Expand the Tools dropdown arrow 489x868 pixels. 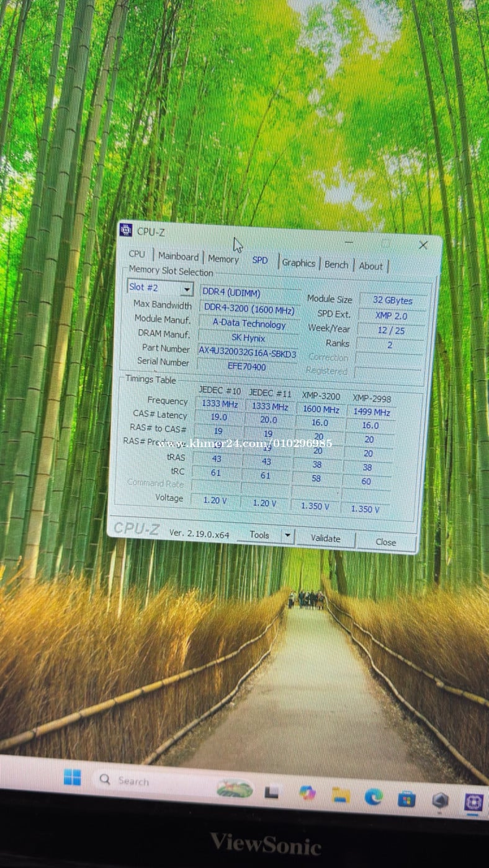[x=287, y=535]
